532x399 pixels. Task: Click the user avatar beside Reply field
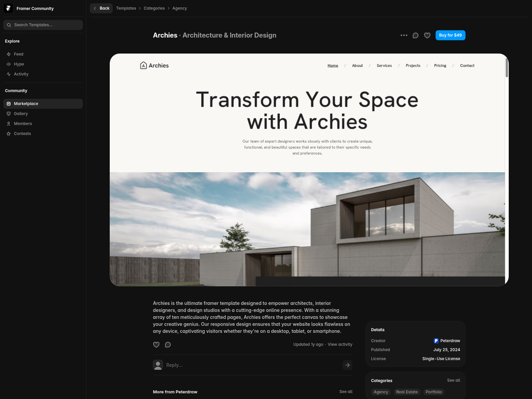click(158, 365)
